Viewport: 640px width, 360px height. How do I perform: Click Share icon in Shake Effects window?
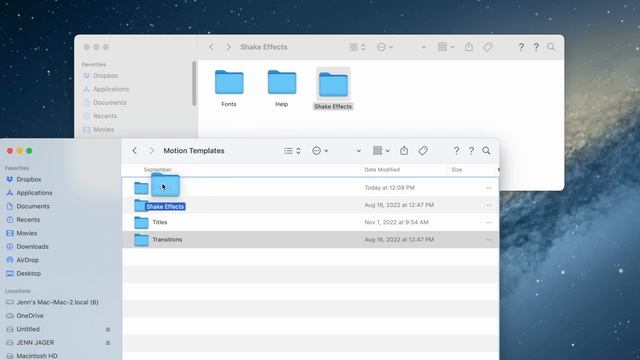pyautogui.click(x=469, y=47)
